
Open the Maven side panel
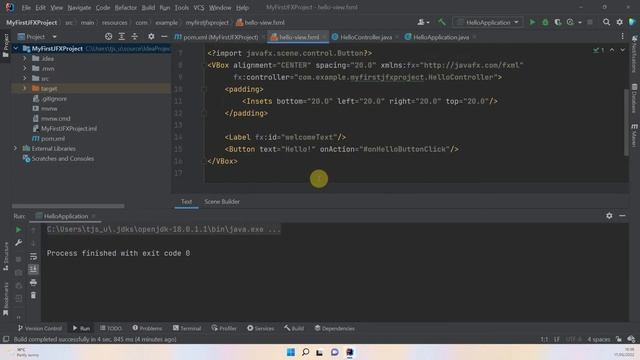[x=635, y=136]
